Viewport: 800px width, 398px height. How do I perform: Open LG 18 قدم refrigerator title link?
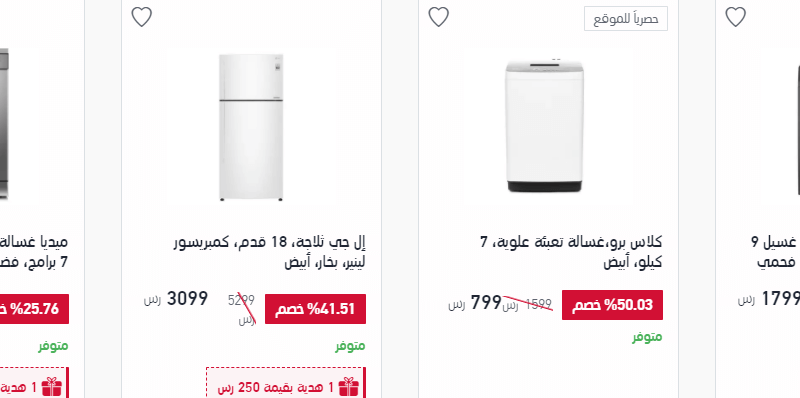[x=269, y=252]
